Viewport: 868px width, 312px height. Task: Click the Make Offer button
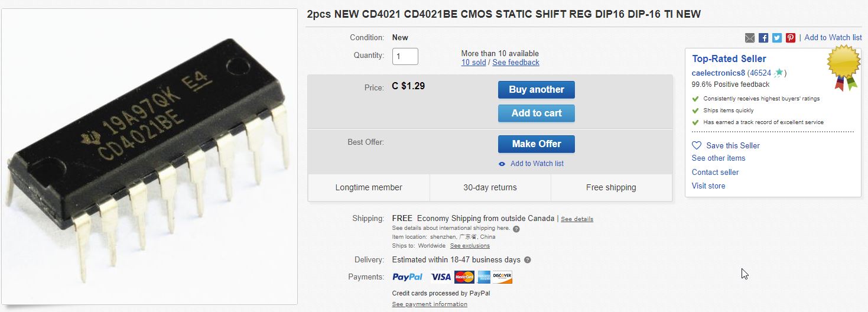tap(537, 144)
